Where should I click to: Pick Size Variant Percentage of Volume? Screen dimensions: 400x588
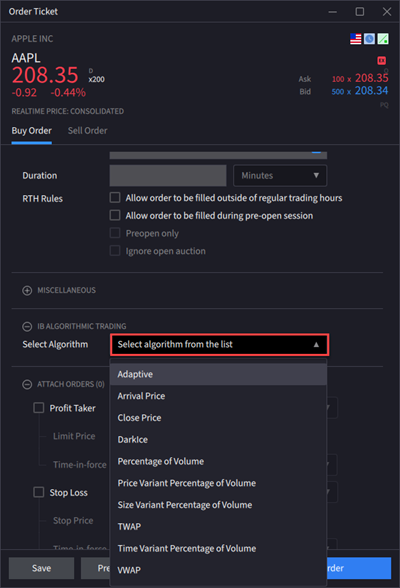click(218, 505)
